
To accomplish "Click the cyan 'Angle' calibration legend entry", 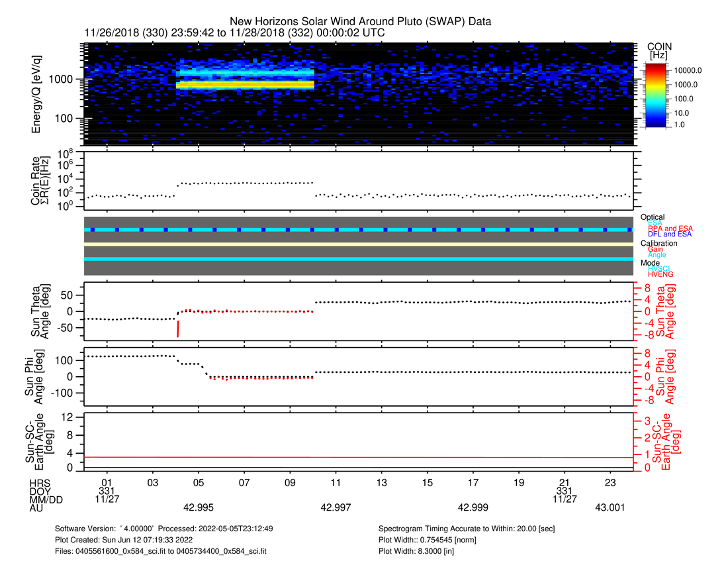I will click(658, 255).
